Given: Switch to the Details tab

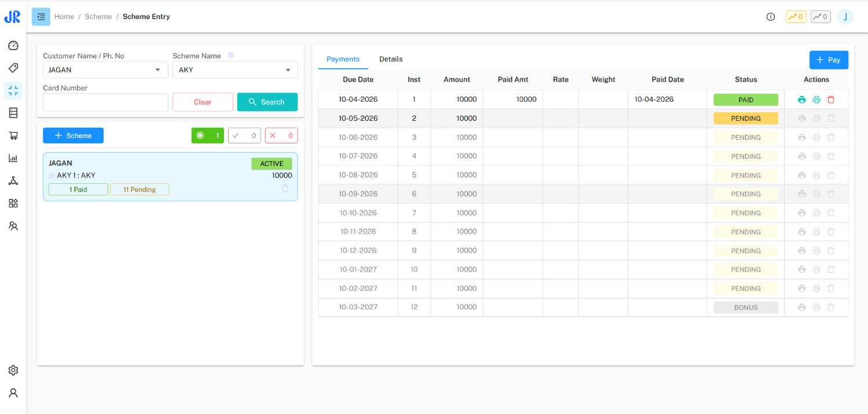Looking at the screenshot, I should 391,59.
